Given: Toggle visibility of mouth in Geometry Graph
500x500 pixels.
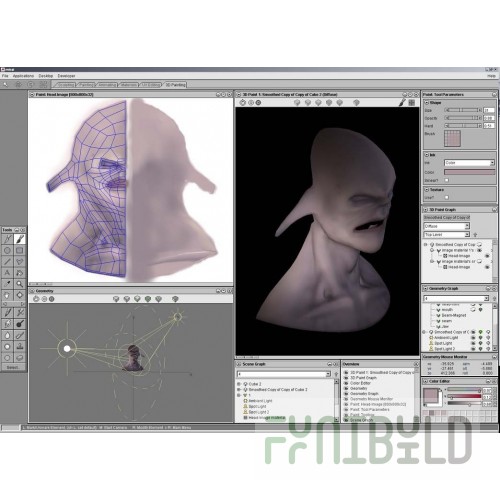Looking at the screenshot, I should 473,310.
